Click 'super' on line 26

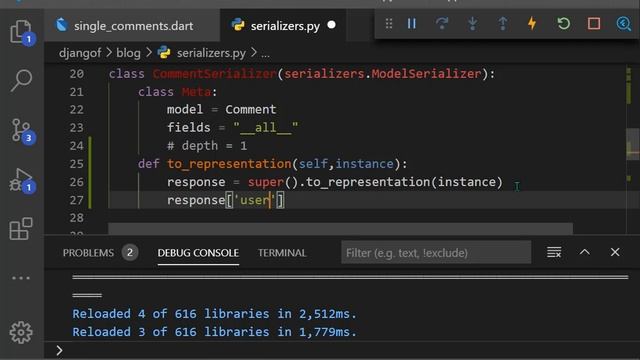[266, 182]
